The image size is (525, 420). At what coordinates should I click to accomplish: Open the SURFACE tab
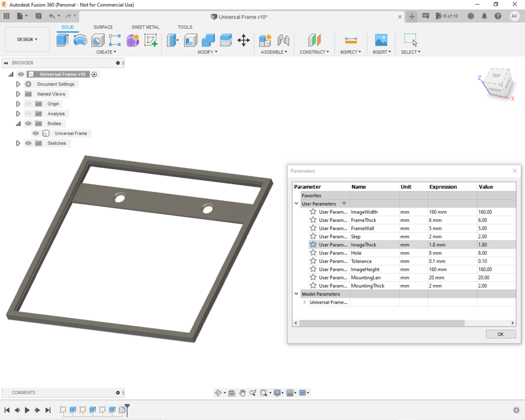tap(103, 27)
